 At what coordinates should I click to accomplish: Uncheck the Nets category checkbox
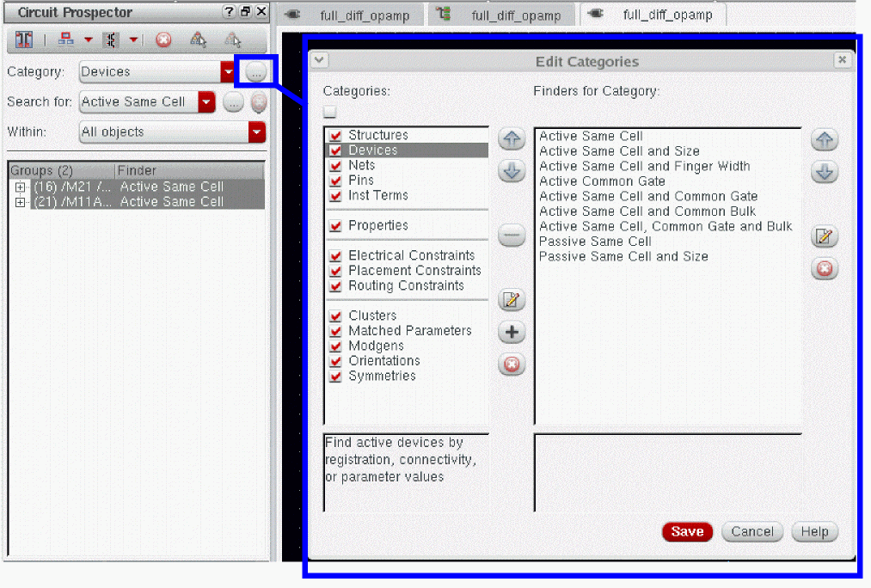pos(335,165)
